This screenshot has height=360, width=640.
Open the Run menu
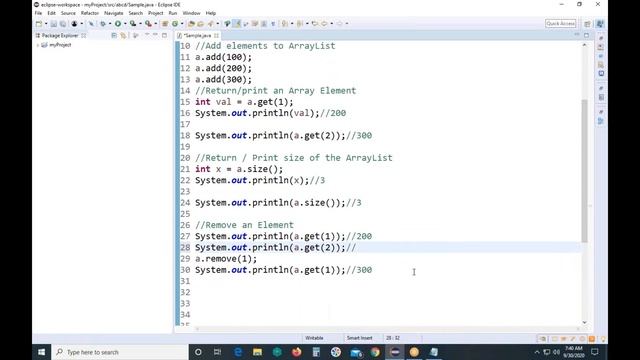[x=173, y=13]
